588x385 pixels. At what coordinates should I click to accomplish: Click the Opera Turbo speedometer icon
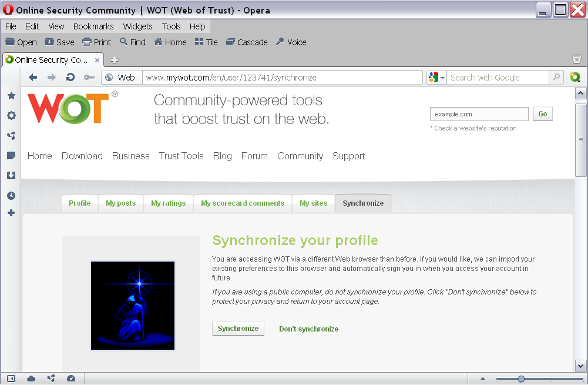pos(71,379)
